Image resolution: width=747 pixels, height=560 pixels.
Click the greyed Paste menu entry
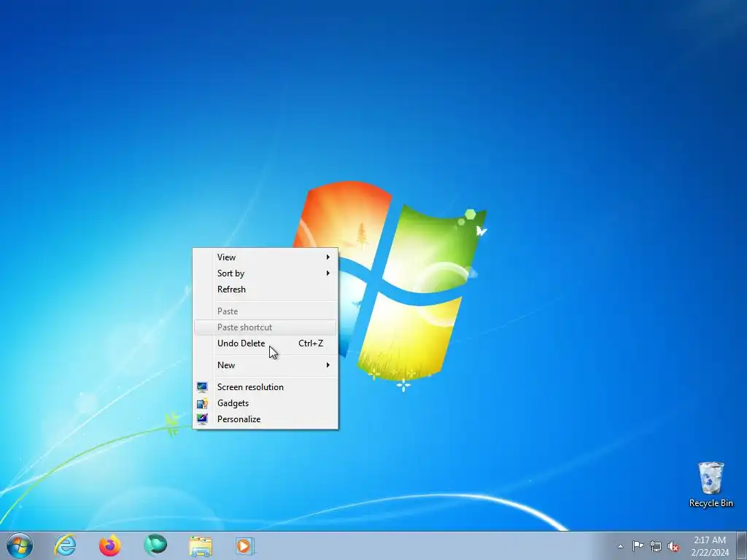pyautogui.click(x=266, y=311)
